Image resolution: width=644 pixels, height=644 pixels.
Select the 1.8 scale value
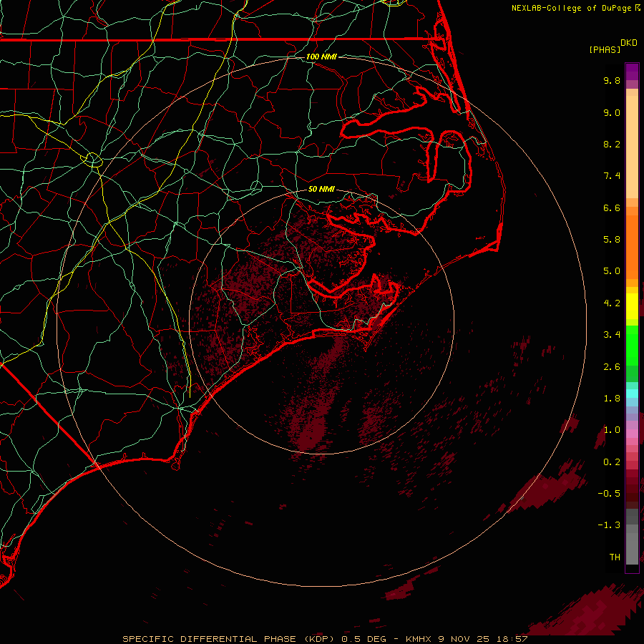(x=612, y=399)
